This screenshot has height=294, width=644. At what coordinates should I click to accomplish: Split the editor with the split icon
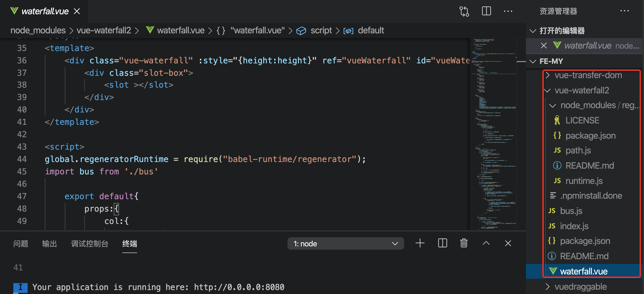click(486, 11)
